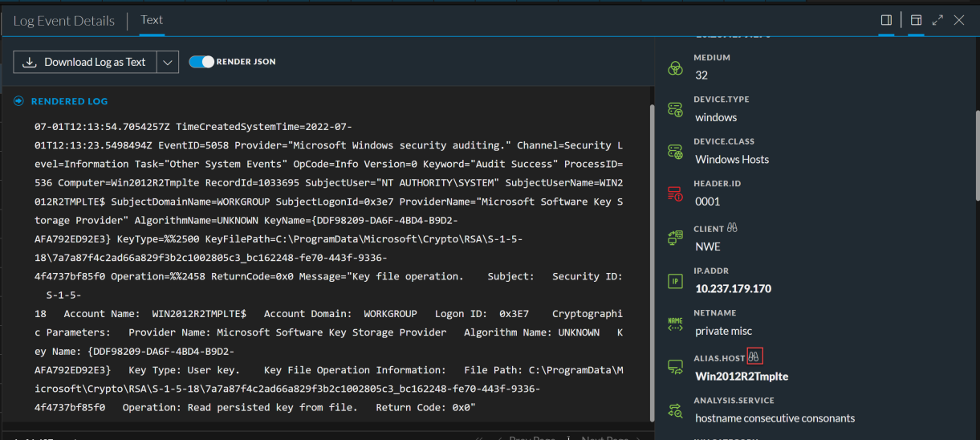Viewport: 980px width, 440px height.
Task: Click the IP.ADDR meta icon
Action: (x=675, y=281)
